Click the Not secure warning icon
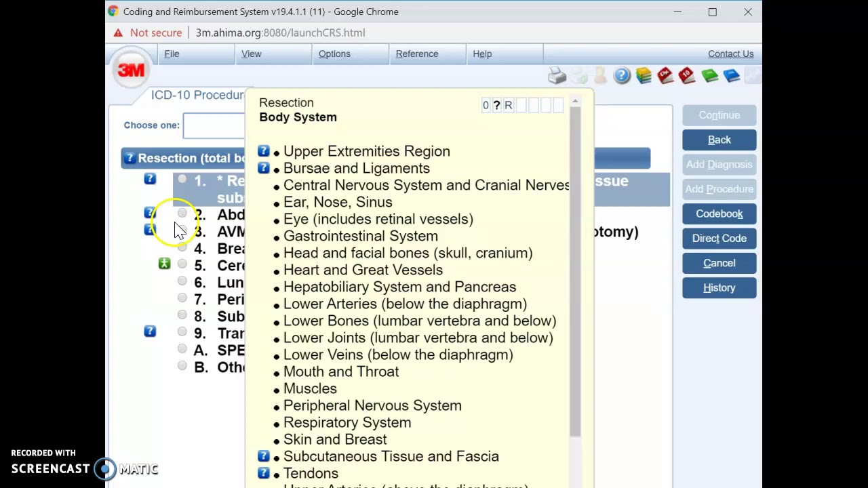The height and width of the screenshot is (488, 868). [118, 33]
